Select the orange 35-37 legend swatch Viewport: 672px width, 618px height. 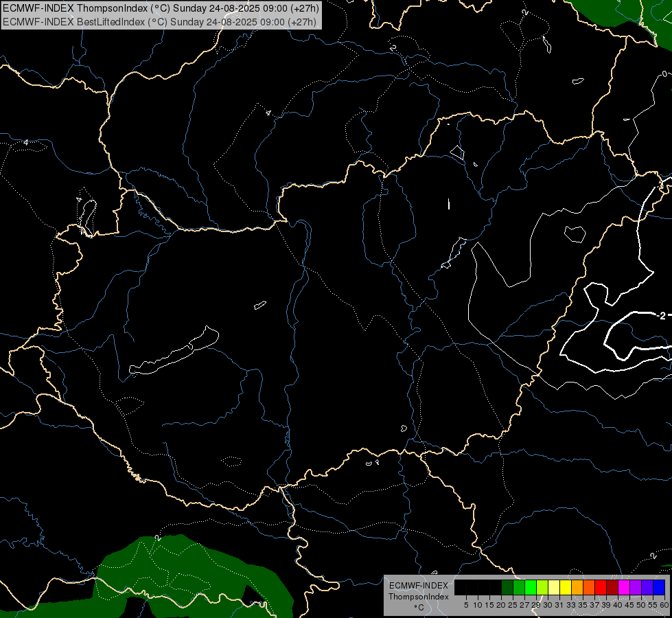coord(589,587)
